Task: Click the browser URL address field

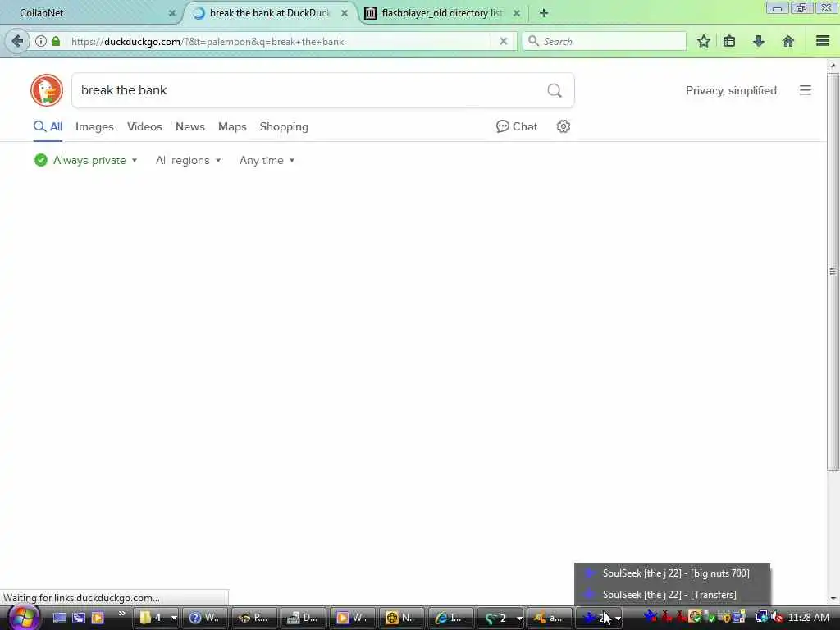Action: 279,41
